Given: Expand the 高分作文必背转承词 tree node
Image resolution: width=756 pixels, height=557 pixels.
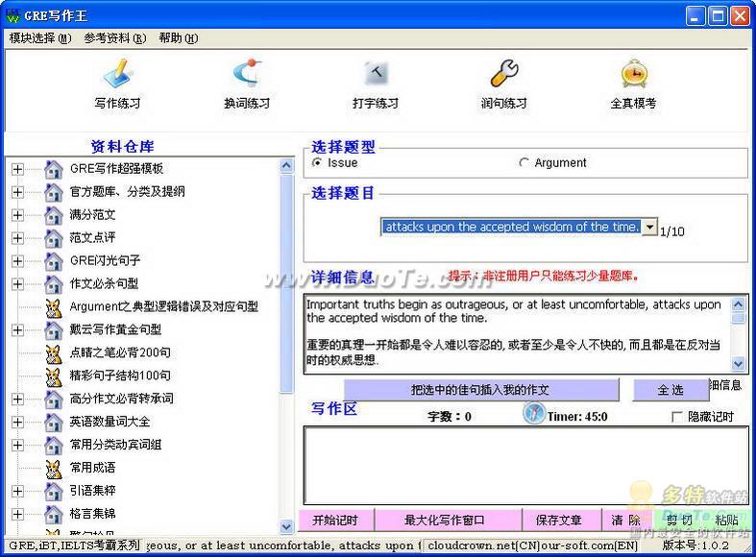Looking at the screenshot, I should coord(17,399).
